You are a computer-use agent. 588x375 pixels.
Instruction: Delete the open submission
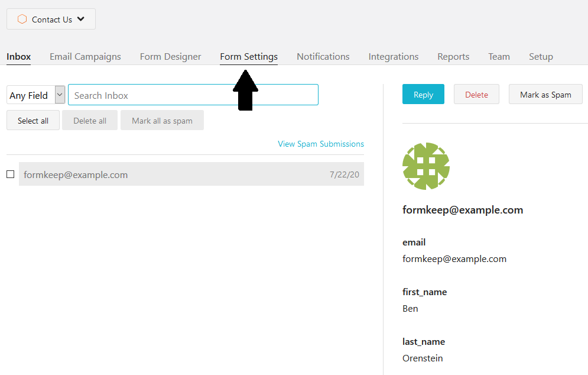point(477,95)
